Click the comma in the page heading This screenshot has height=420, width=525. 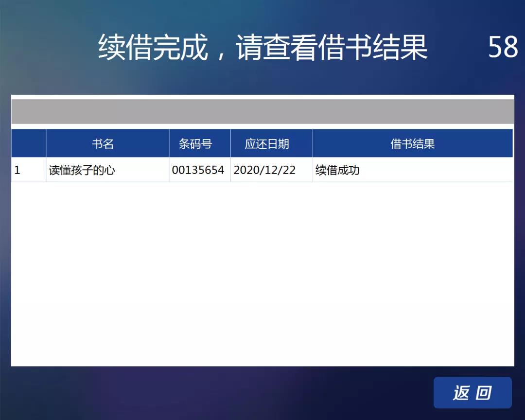(x=221, y=54)
